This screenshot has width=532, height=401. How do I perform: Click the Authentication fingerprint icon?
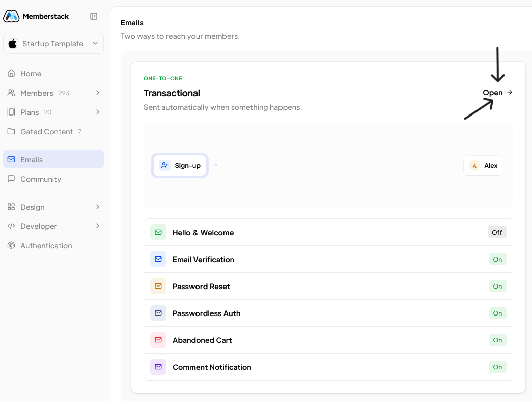coord(11,245)
